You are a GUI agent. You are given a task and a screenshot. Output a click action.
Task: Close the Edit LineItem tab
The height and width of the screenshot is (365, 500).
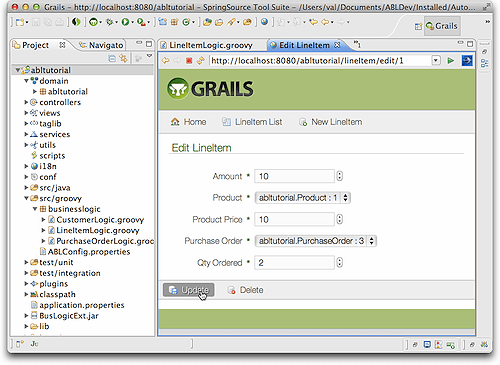coord(337,45)
